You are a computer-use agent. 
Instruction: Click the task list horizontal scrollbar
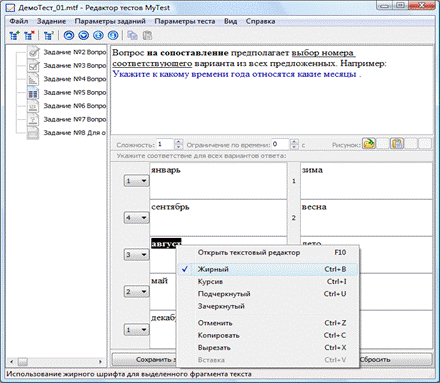tap(56, 361)
